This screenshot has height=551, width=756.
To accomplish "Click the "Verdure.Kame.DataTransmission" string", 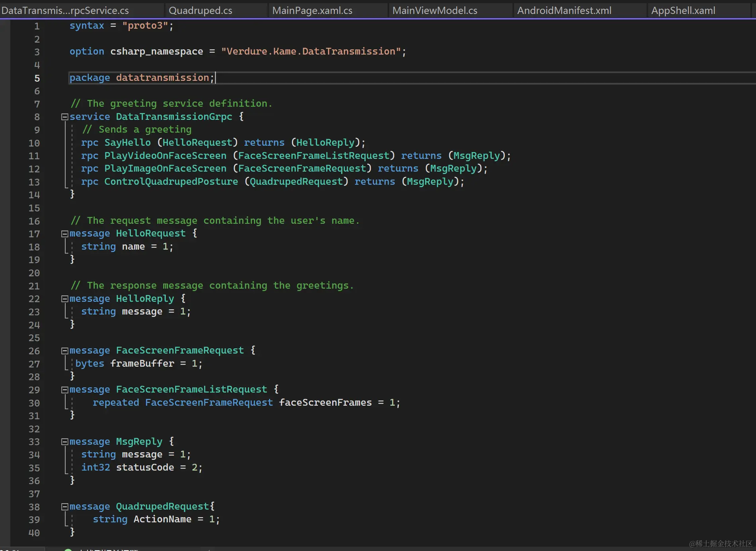I will (311, 51).
